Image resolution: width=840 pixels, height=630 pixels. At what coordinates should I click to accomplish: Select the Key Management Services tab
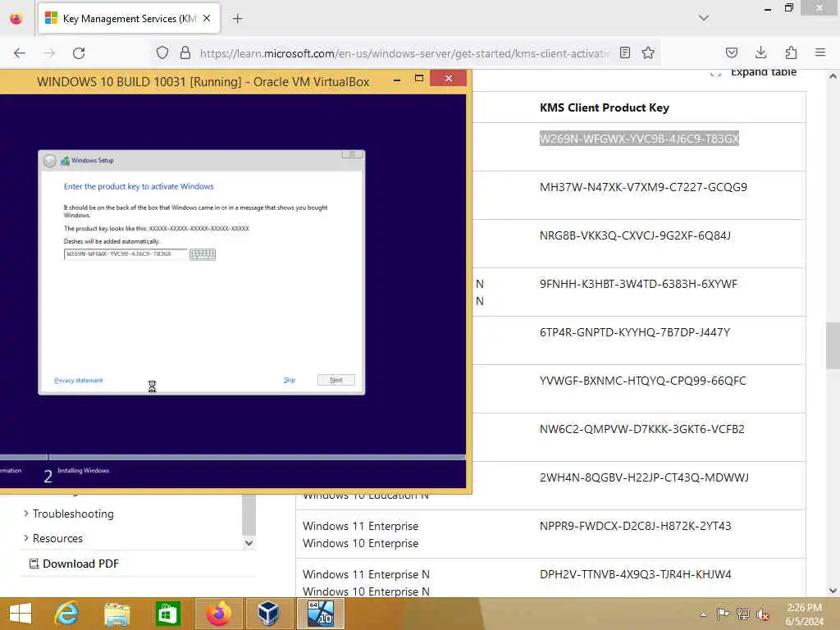tap(129, 19)
